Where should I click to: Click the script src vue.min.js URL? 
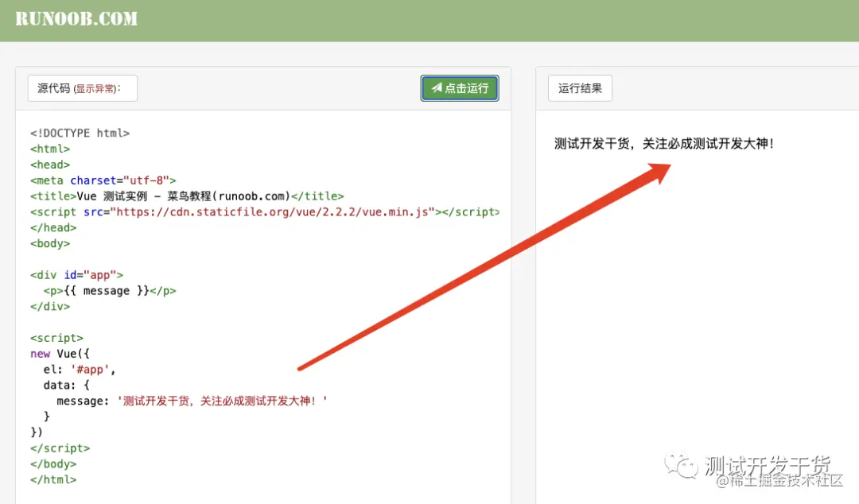[x=272, y=212]
